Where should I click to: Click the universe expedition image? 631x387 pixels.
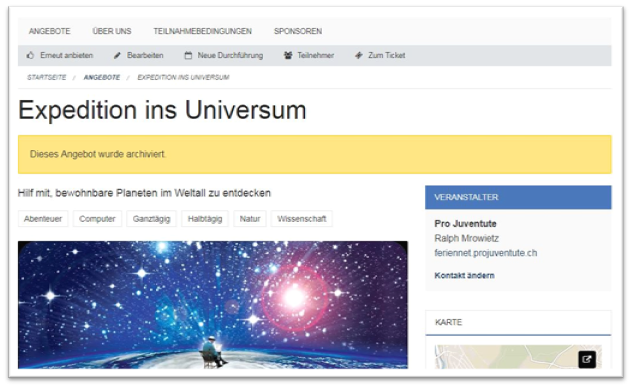coord(213,305)
